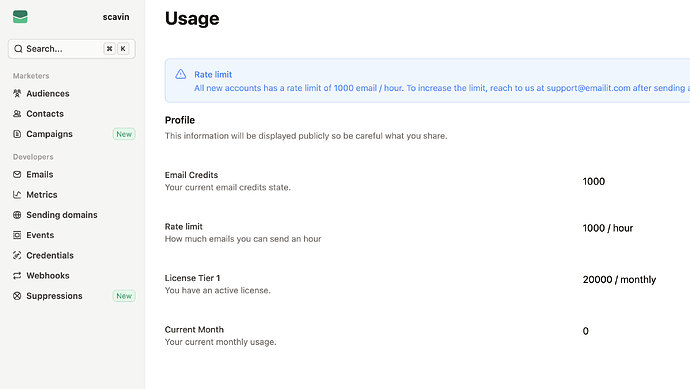Image resolution: width=690 pixels, height=389 pixels.
Task: Open the scavin account name
Action: point(116,17)
